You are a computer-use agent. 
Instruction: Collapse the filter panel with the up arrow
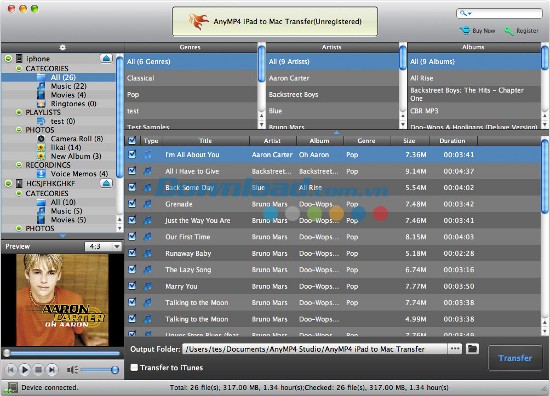337,133
